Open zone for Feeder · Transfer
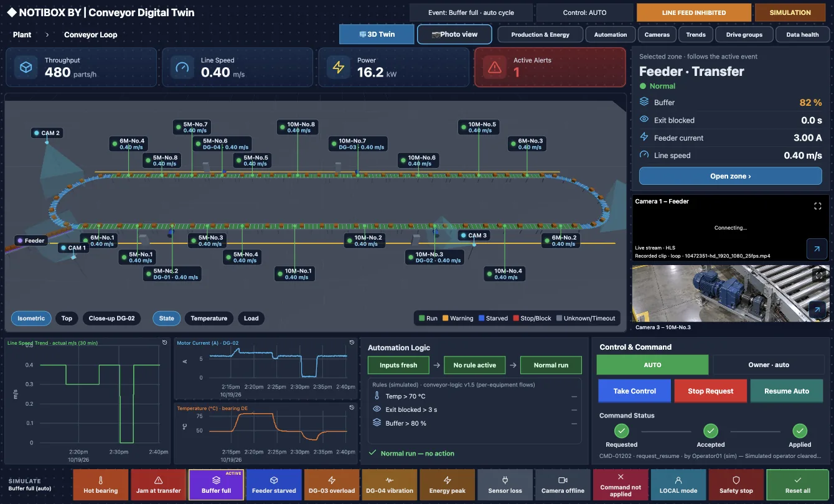The width and height of the screenshot is (834, 504). [731, 176]
